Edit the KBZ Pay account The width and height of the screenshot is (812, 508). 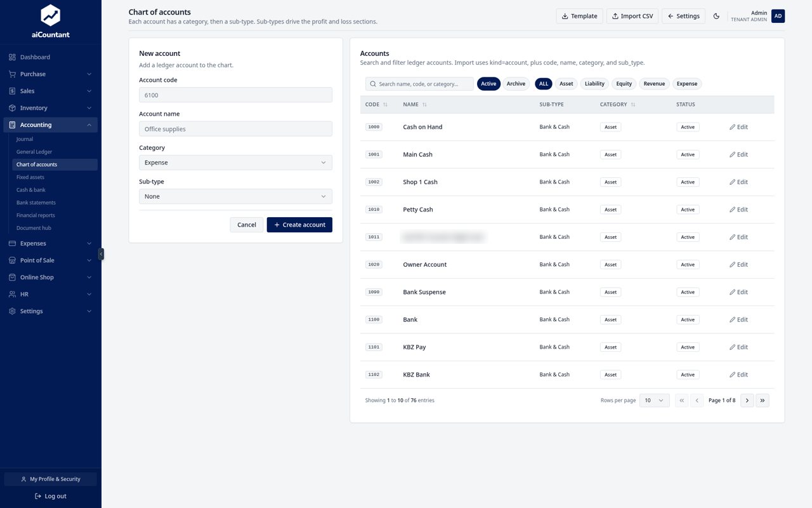click(x=738, y=347)
